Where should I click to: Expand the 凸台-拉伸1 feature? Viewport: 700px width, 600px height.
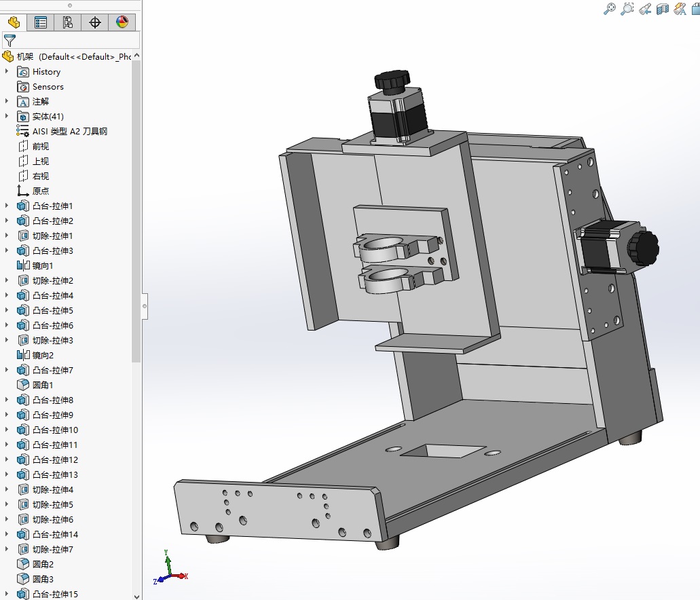click(7, 206)
